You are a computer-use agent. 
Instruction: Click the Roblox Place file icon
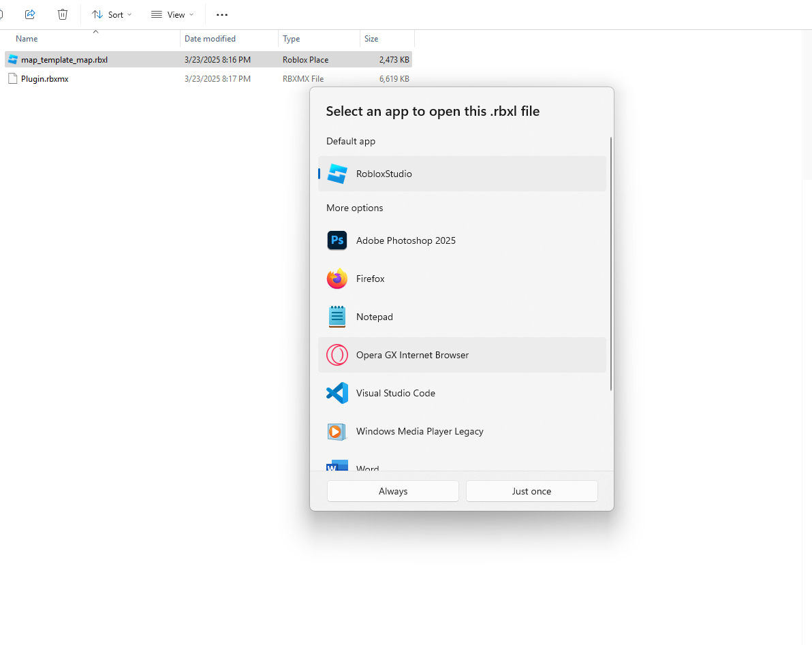[x=13, y=59]
